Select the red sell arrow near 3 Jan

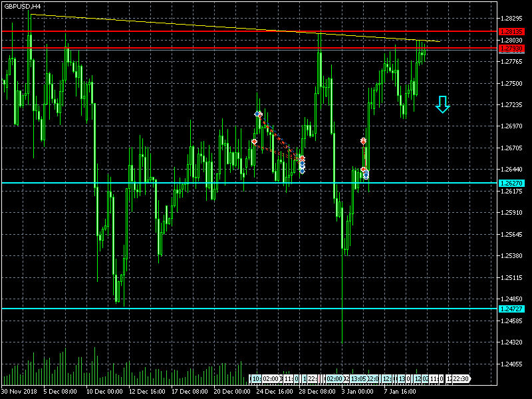(363, 141)
